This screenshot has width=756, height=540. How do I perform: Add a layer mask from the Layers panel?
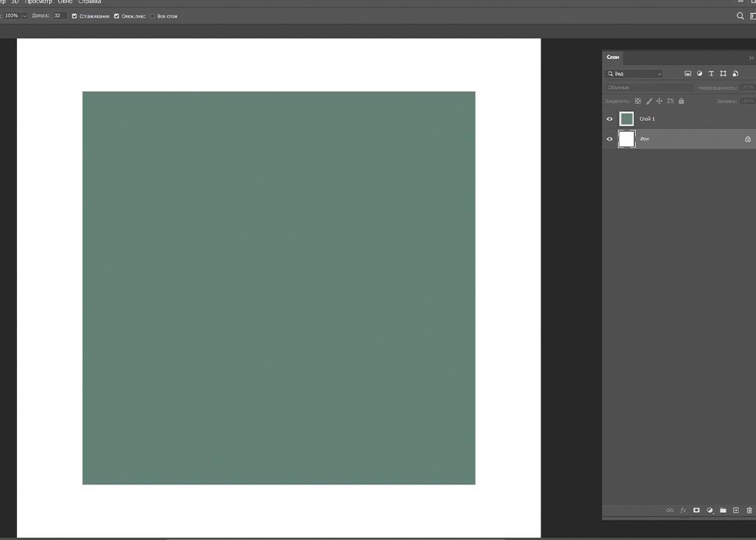point(696,510)
